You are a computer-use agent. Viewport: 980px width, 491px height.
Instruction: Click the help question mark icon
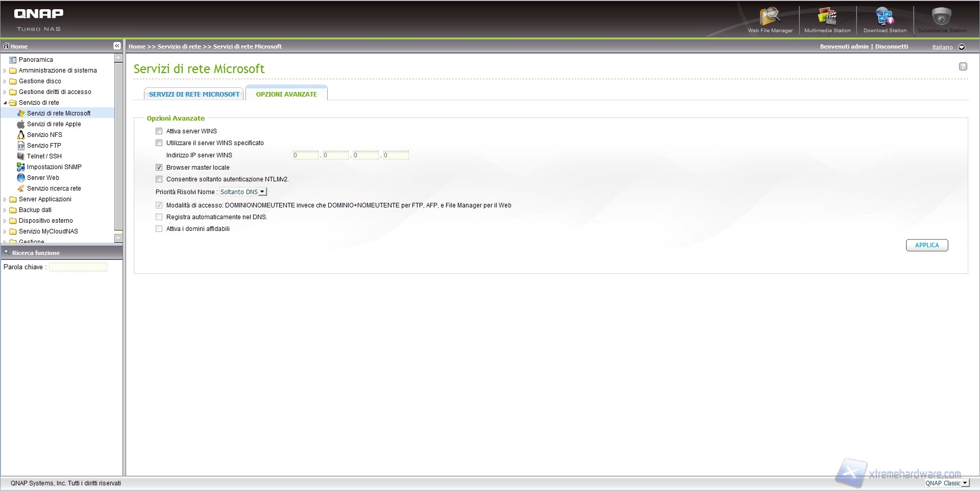963,66
